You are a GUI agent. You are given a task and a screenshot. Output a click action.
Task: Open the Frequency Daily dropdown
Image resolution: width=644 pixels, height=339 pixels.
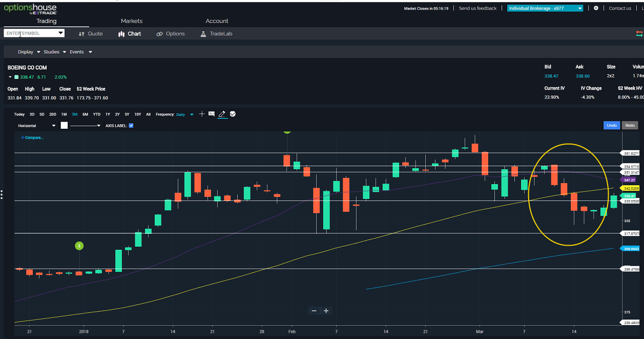pos(185,114)
